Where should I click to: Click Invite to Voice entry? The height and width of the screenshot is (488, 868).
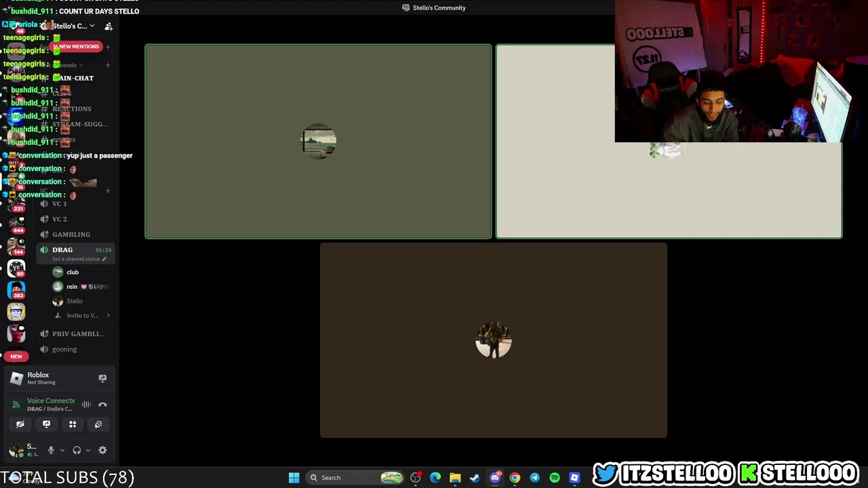82,315
